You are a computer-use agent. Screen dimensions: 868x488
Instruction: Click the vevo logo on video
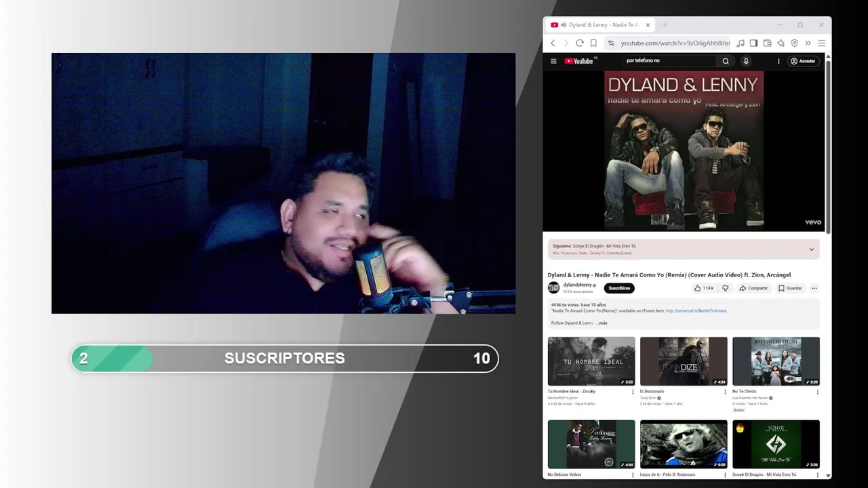(813, 222)
